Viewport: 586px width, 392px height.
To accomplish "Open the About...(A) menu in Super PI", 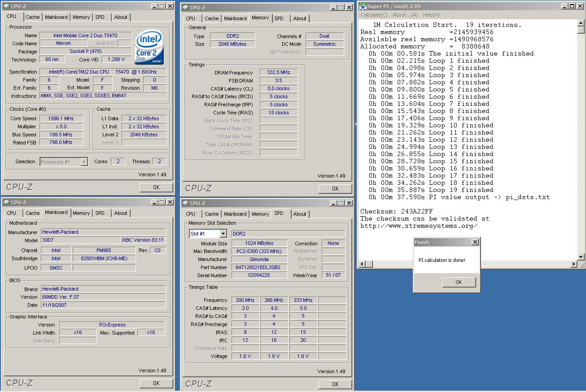I will pos(405,15).
